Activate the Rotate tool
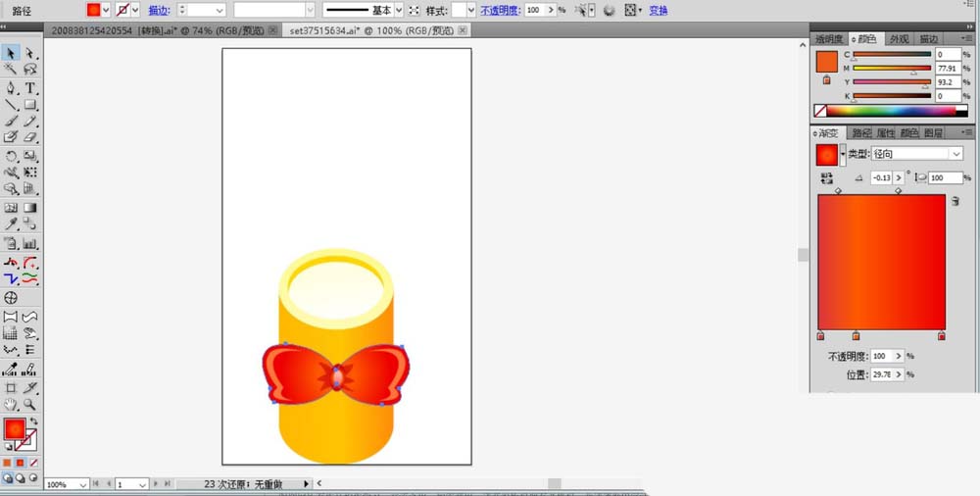 11,156
